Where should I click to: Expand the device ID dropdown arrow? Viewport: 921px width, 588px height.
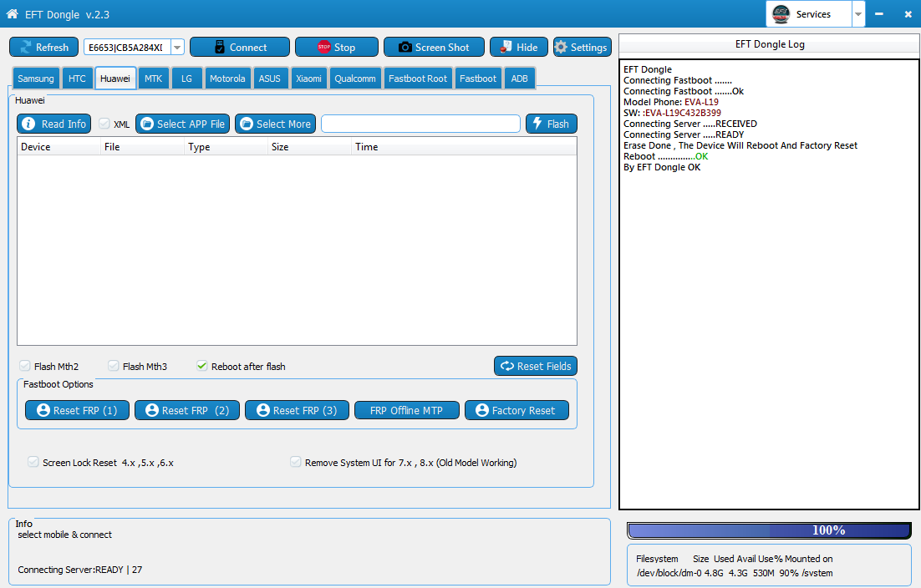(177, 48)
